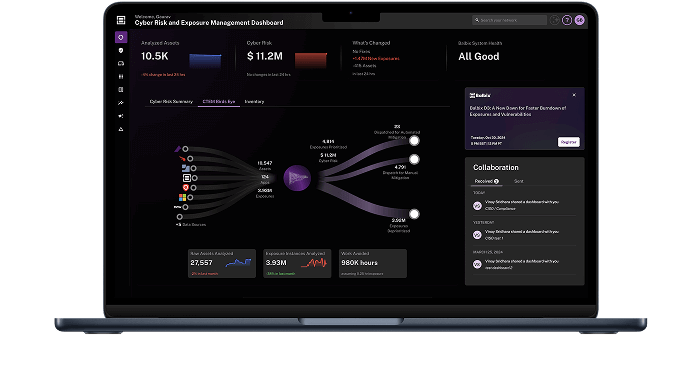The height and width of the screenshot is (386, 700).
Task: Click the Register button on banner
Action: tap(569, 142)
